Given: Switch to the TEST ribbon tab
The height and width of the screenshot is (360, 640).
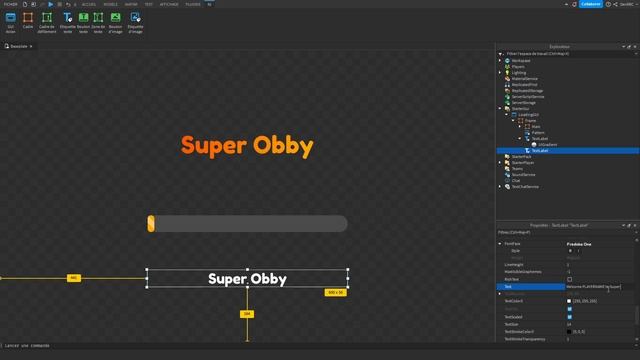Looking at the screenshot, I should point(149,4).
